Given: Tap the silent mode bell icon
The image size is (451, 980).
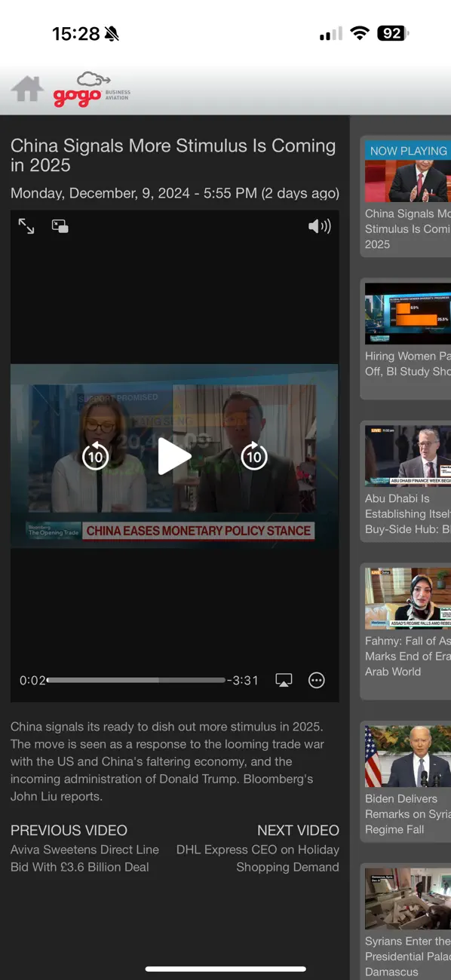Looking at the screenshot, I should 112,34.
